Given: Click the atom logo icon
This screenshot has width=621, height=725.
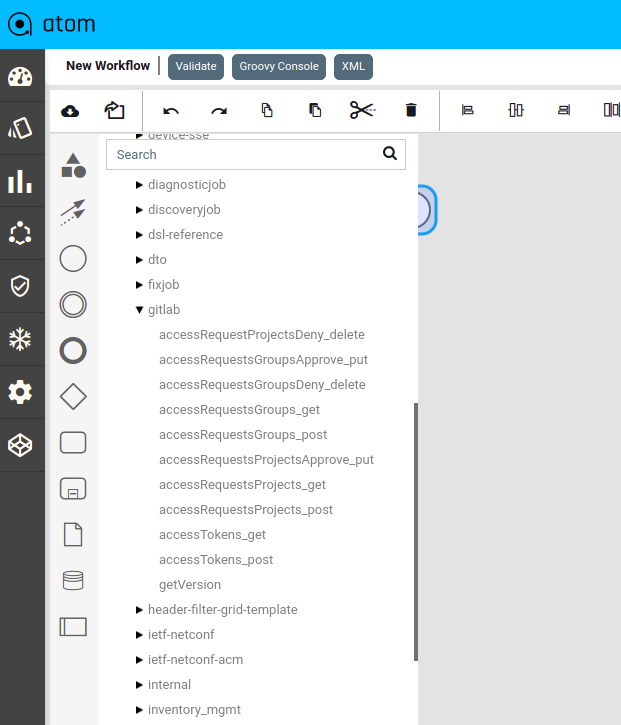Looking at the screenshot, I should coord(20,24).
